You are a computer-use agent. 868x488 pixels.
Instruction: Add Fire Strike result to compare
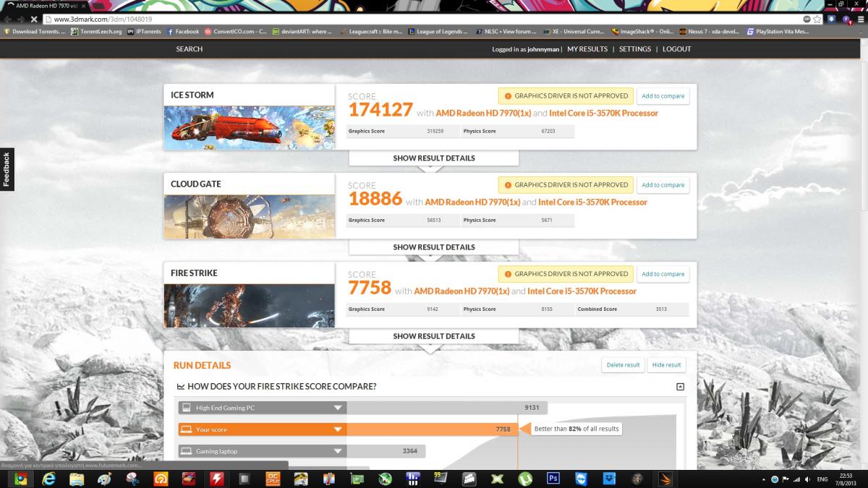663,274
